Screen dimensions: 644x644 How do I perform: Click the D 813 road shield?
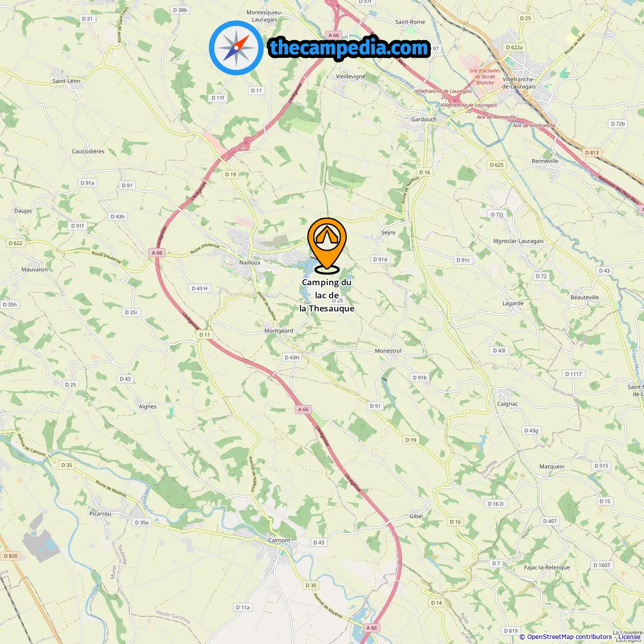pyautogui.click(x=592, y=152)
